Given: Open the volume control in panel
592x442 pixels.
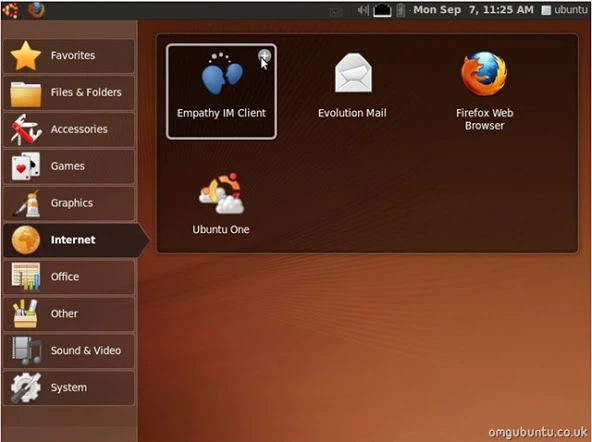Looking at the screenshot, I should click(x=363, y=10).
